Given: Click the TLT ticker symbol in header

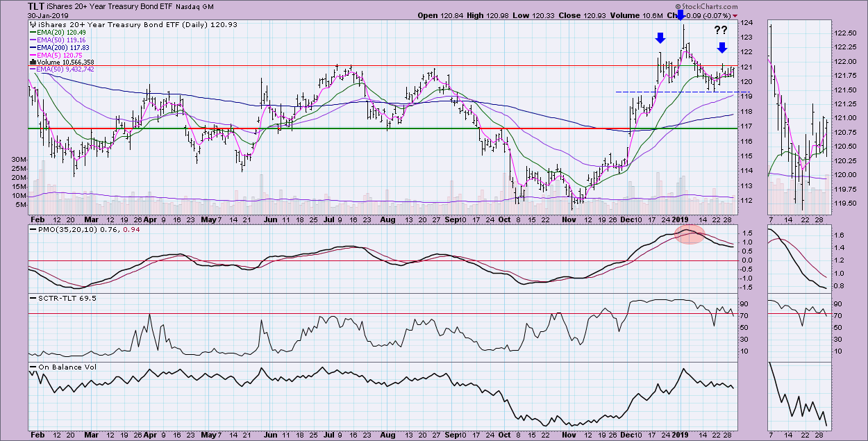Looking at the screenshot, I should [x=37, y=6].
